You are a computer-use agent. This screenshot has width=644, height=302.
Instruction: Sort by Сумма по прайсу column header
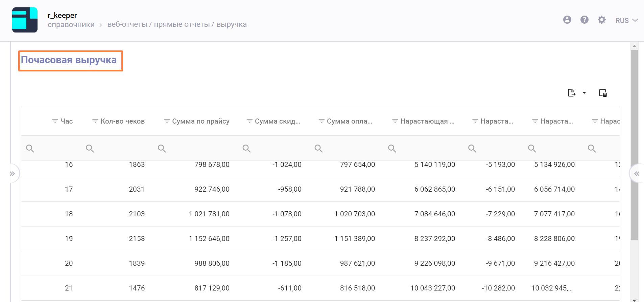pos(200,121)
